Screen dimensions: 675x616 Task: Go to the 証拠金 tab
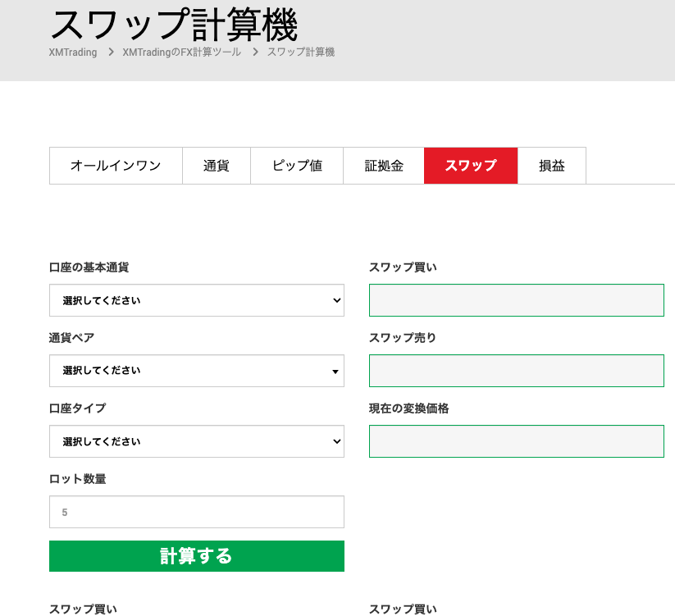pos(384,166)
